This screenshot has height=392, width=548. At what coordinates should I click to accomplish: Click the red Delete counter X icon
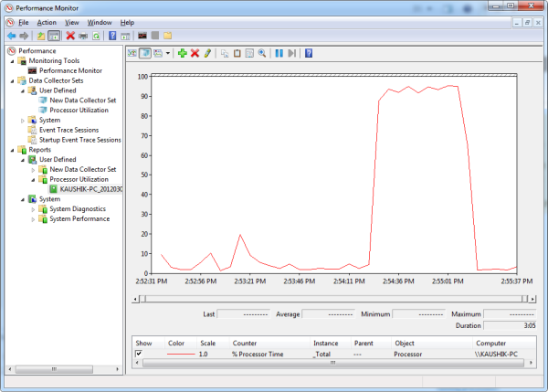[195, 53]
